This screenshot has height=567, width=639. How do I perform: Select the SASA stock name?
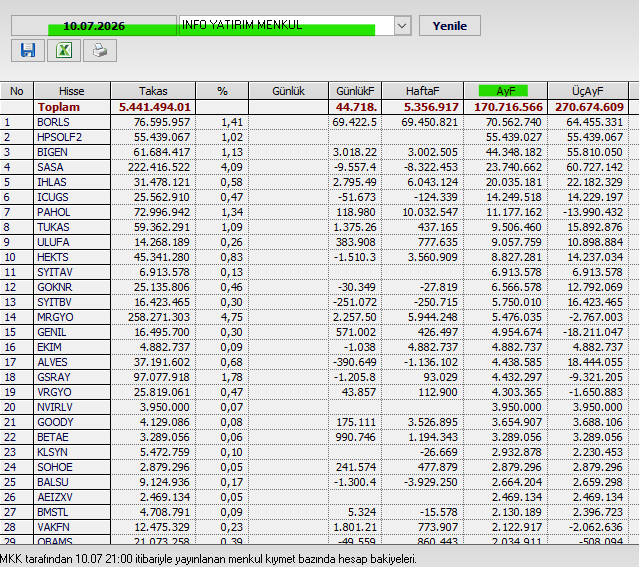click(51, 167)
